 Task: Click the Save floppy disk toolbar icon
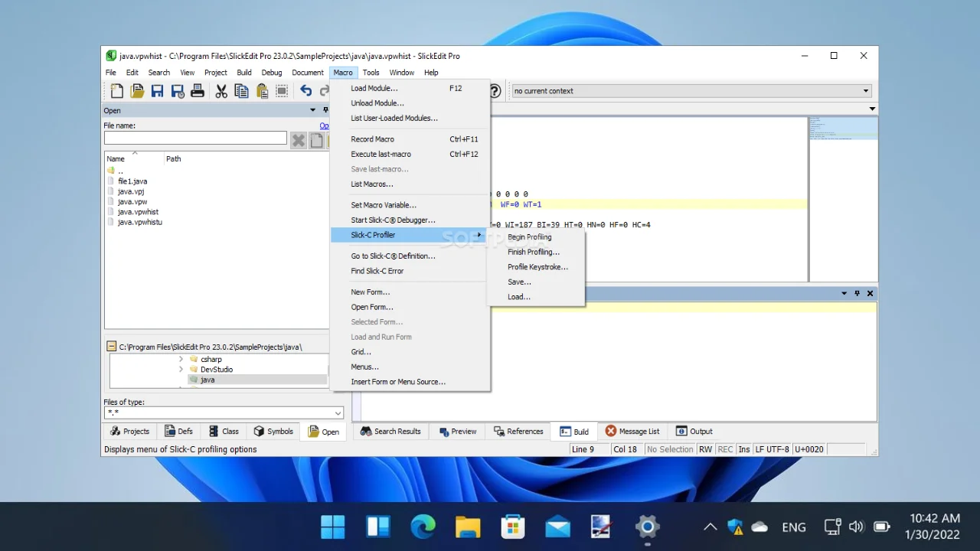(157, 91)
